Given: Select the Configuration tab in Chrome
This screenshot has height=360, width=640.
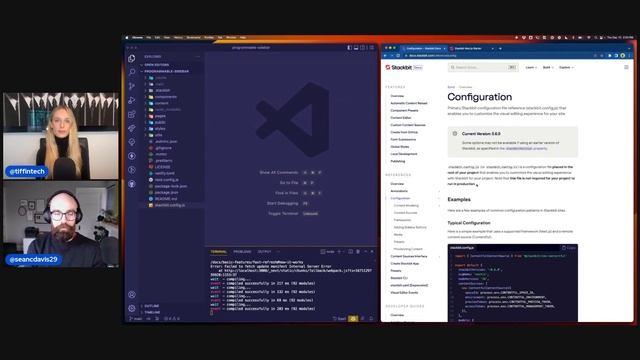Looking at the screenshot, I should (424, 48).
